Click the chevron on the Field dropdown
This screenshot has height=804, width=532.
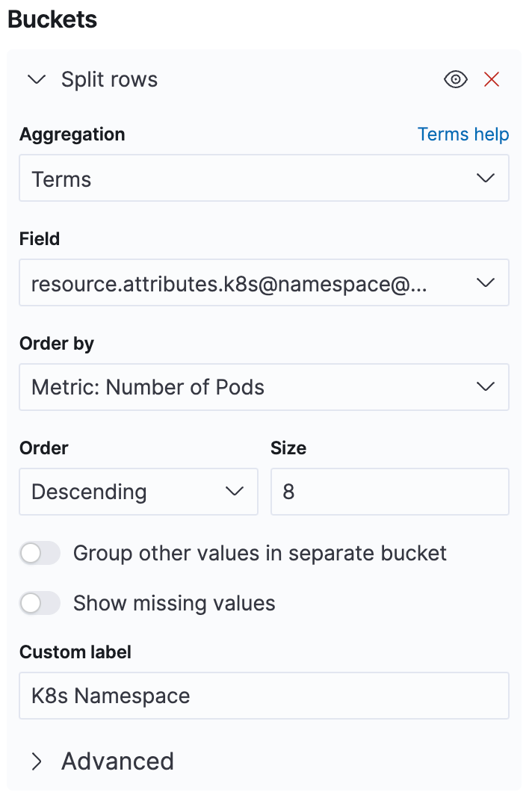pyautogui.click(x=485, y=282)
